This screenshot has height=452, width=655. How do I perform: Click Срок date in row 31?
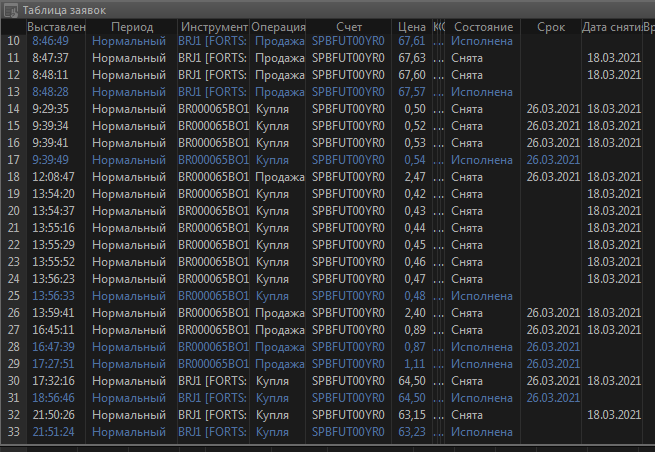tap(553, 398)
